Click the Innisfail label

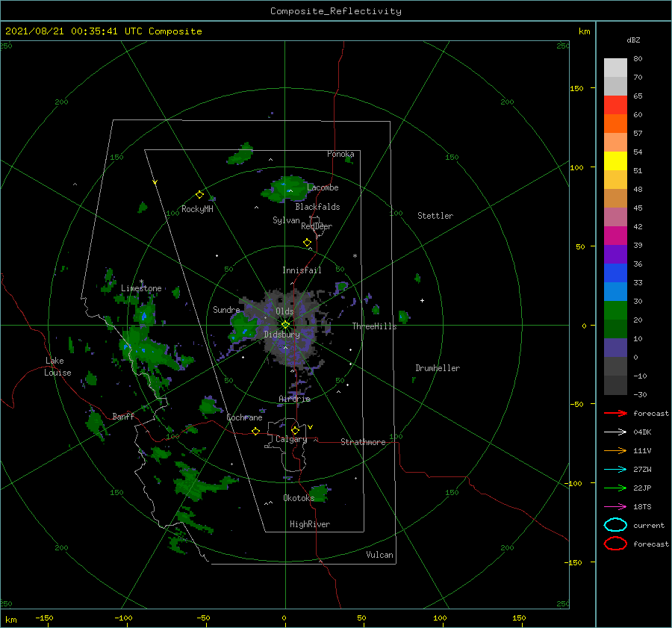[x=302, y=270]
